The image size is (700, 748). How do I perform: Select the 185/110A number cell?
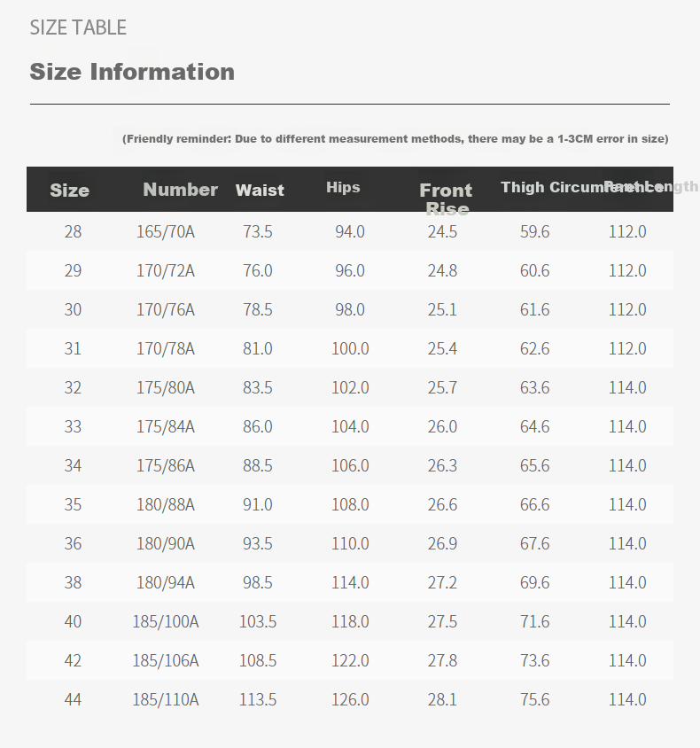point(166,700)
